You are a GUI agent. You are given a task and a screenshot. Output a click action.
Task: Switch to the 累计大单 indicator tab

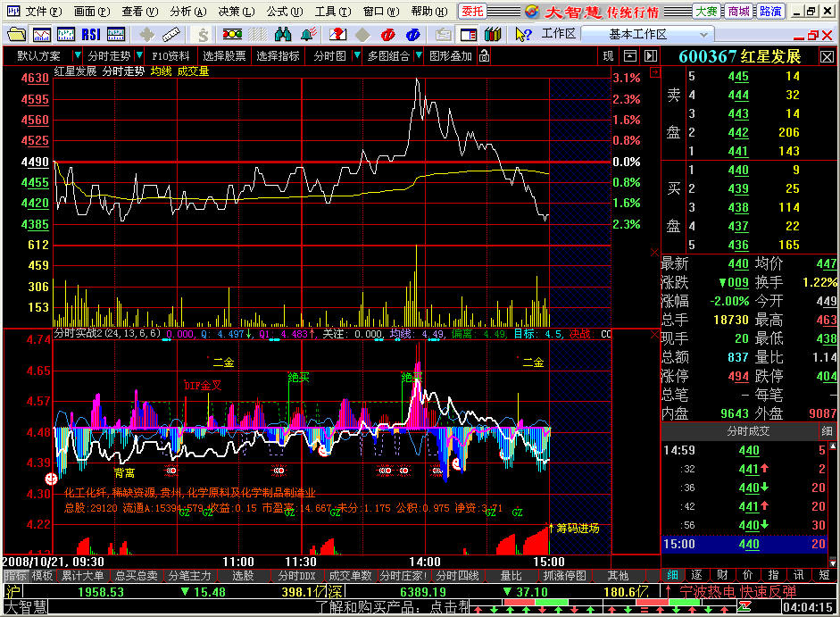(82, 576)
